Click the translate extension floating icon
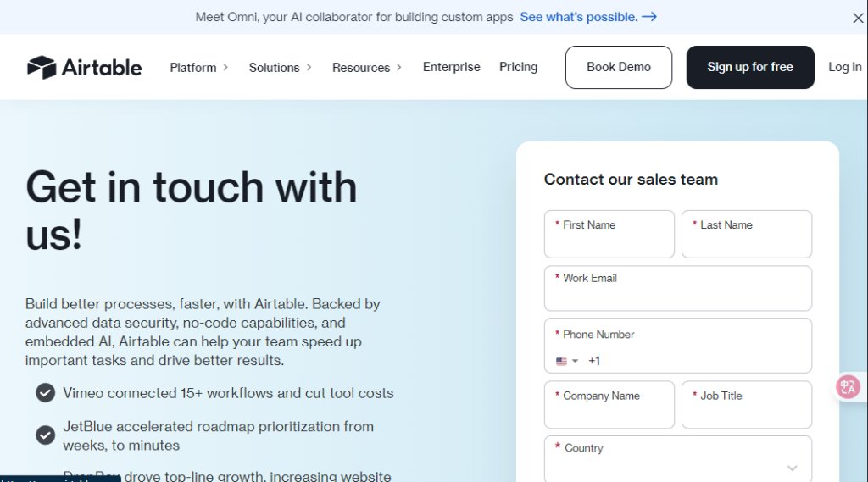The height and width of the screenshot is (482, 868). (x=848, y=386)
